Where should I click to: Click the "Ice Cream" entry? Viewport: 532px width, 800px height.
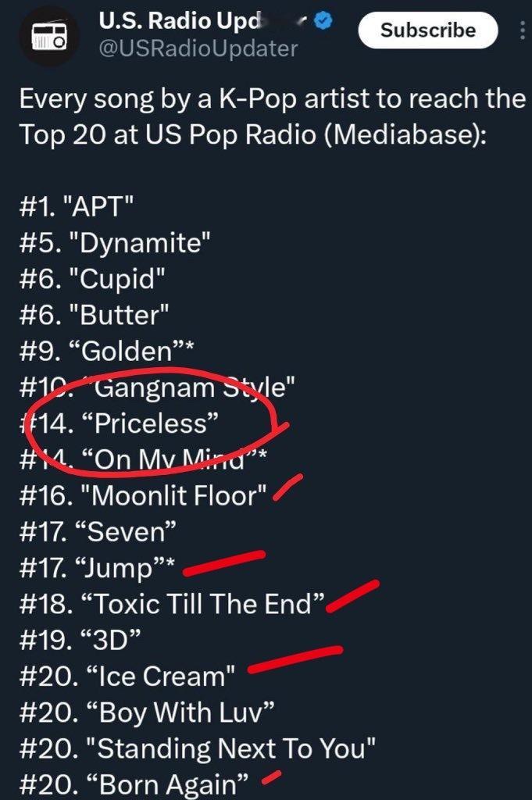(127, 677)
